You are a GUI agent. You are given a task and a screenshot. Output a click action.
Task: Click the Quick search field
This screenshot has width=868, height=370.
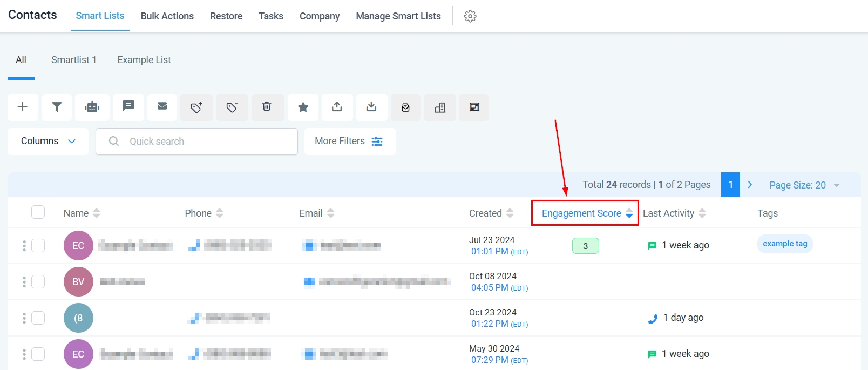click(x=205, y=142)
